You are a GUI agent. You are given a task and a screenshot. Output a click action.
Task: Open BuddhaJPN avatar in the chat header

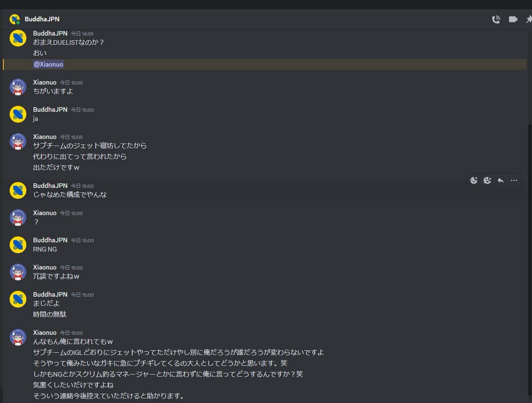tap(15, 20)
